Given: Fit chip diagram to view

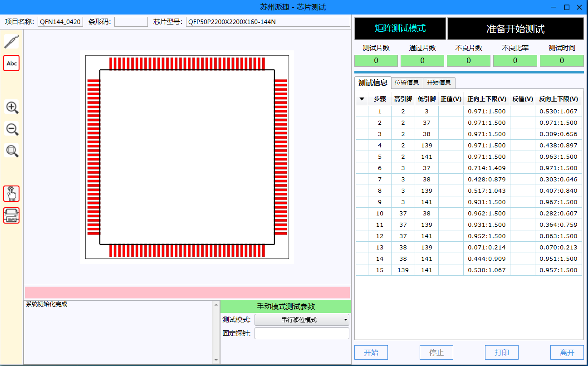Looking at the screenshot, I should click(x=11, y=150).
